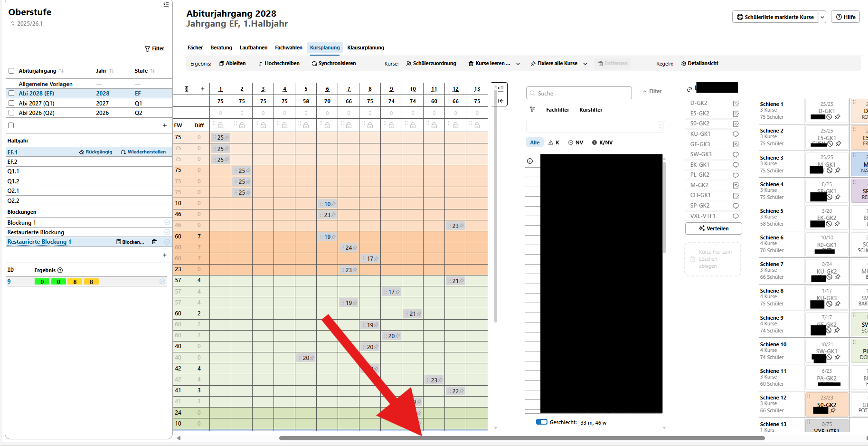Open Schülerzuordnung from the Kurse toolbar
Image resolution: width=868 pixels, height=446 pixels.
(x=431, y=64)
